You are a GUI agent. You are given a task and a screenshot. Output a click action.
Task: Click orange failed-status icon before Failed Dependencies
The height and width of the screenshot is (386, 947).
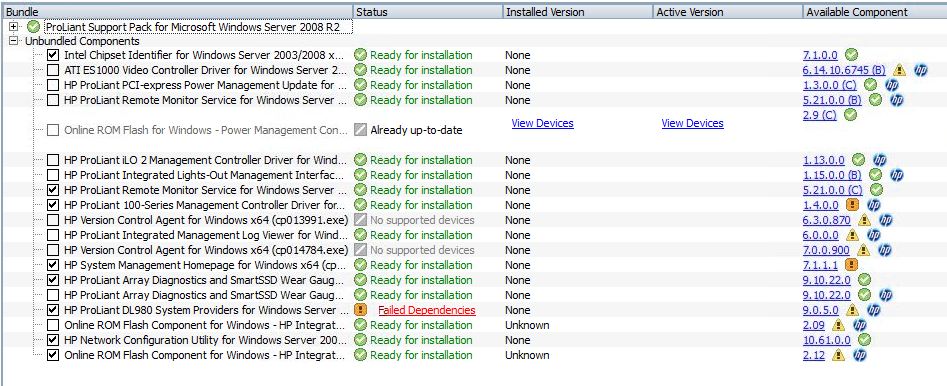coord(361,310)
